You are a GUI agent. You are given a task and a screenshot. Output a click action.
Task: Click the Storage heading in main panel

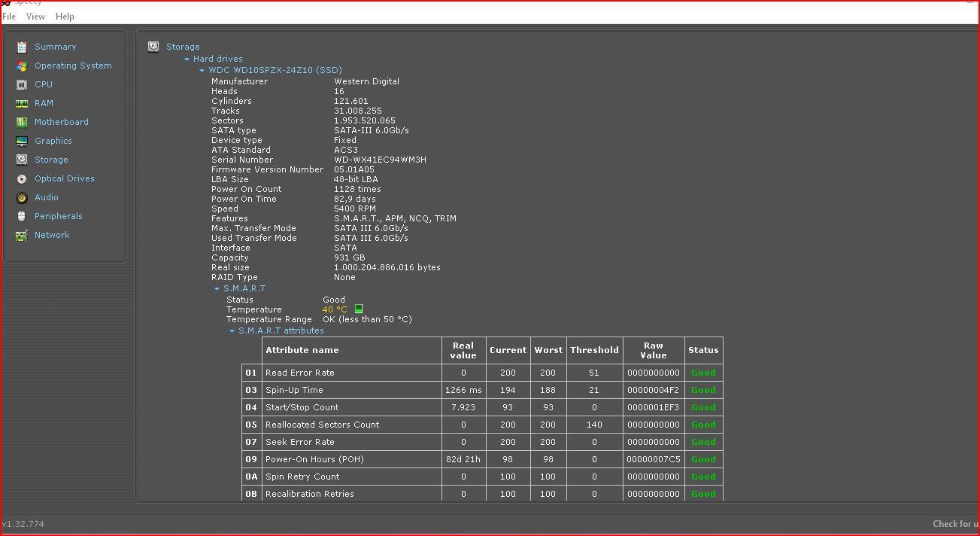(183, 47)
